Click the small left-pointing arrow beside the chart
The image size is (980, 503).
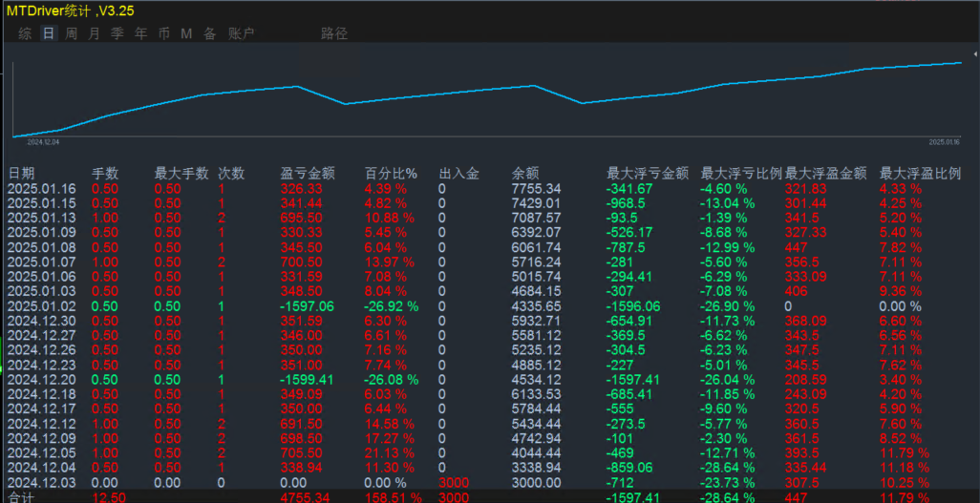976,55
